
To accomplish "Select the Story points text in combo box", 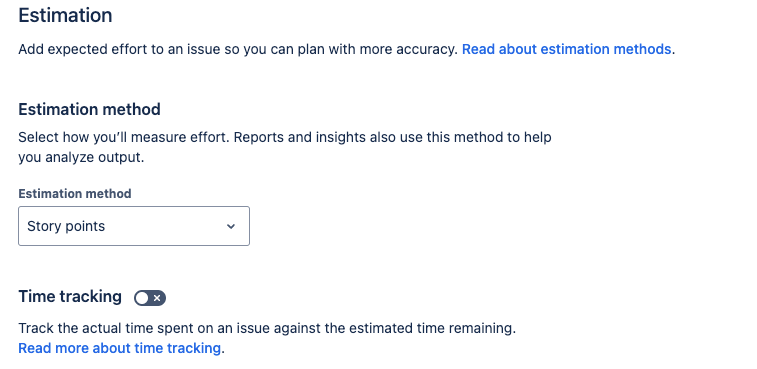I will (66, 226).
